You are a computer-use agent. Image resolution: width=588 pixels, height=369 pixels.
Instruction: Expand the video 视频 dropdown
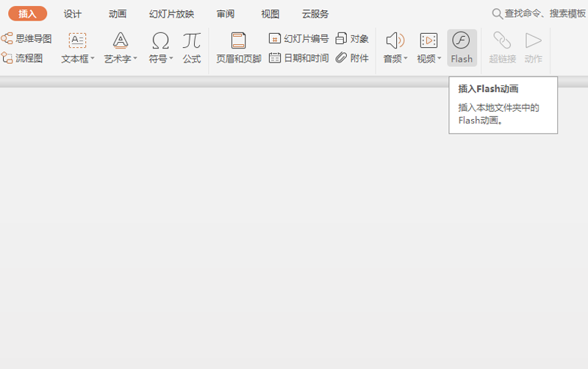(x=439, y=59)
